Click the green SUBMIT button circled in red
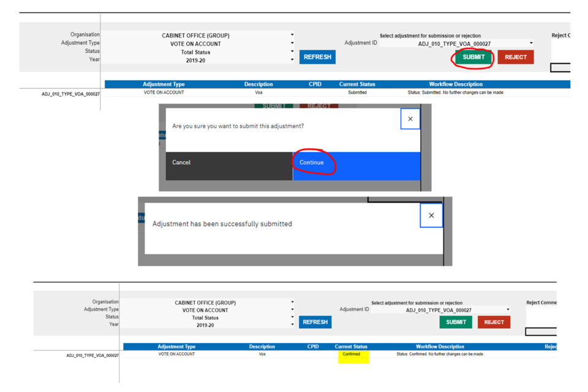 473,57
